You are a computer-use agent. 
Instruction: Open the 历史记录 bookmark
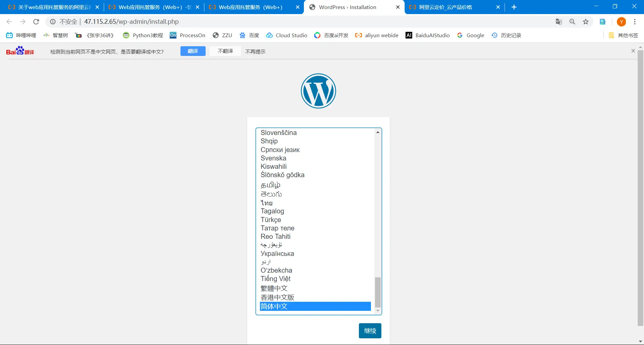point(506,35)
